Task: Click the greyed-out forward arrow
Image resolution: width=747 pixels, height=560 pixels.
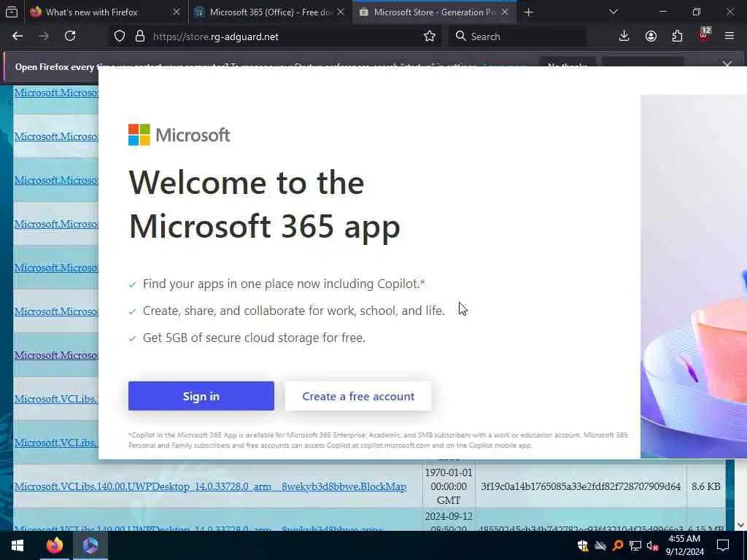Action: 44,36
